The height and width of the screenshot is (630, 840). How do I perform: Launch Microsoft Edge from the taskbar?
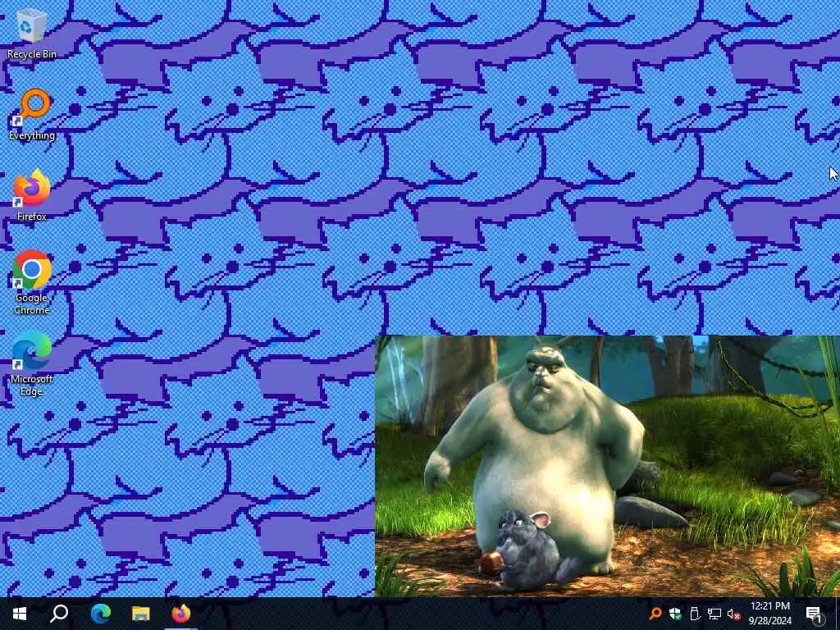(100, 614)
